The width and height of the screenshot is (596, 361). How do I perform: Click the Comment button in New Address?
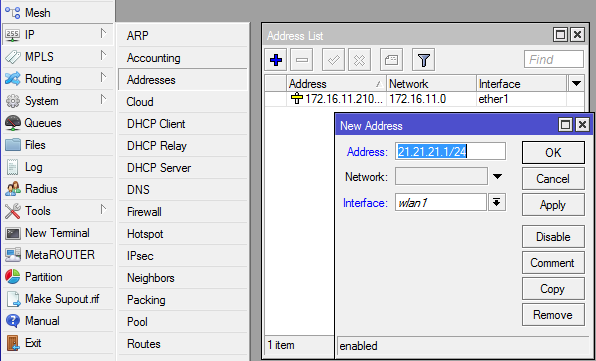pyautogui.click(x=553, y=263)
